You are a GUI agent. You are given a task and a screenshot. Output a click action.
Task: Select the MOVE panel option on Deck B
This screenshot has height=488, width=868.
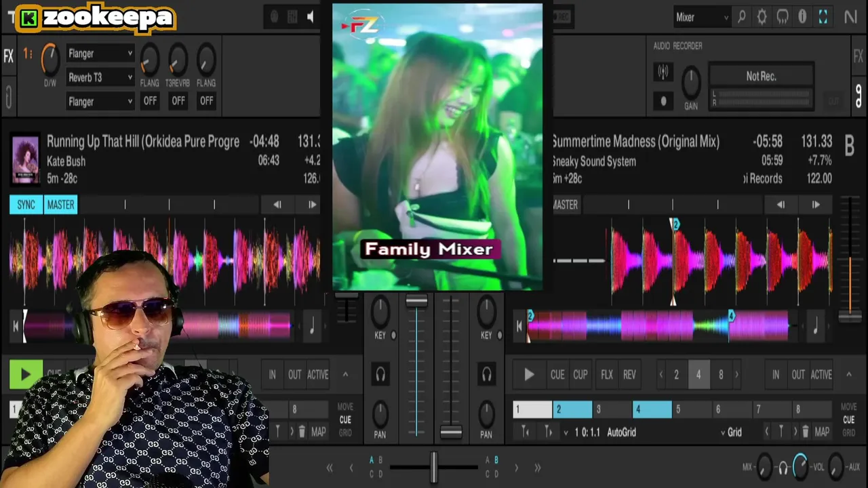click(x=848, y=407)
